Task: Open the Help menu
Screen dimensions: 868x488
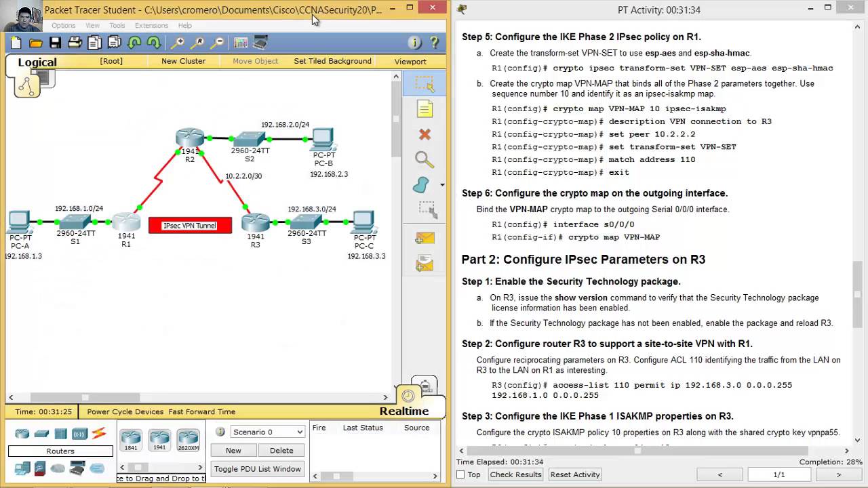Action: (x=184, y=26)
